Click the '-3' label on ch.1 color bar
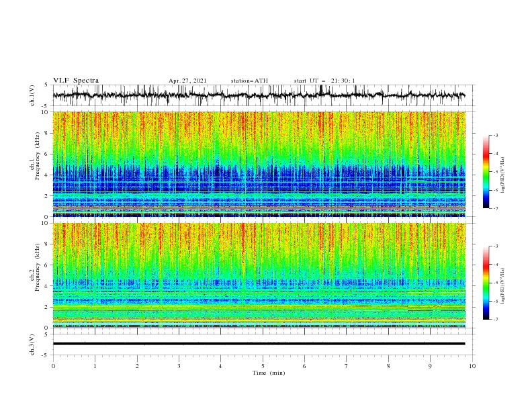This screenshot has width=532, height=411. (x=495, y=135)
